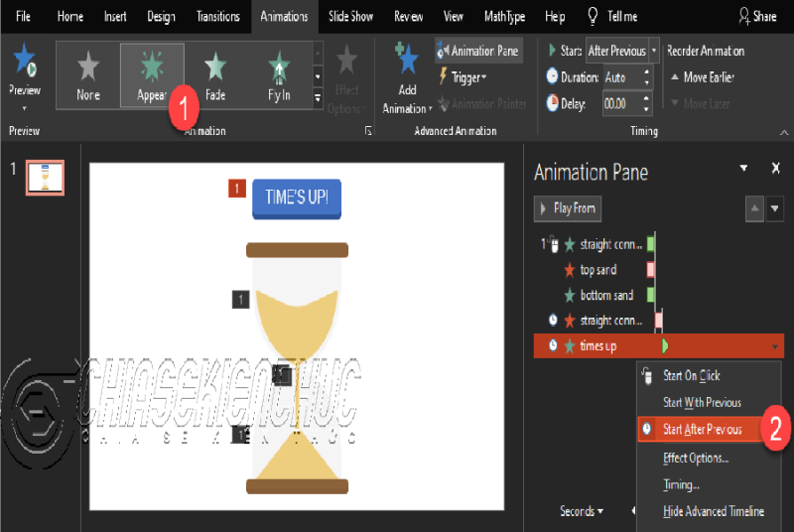Click the Animation Painter tool
The height and width of the screenshot is (532, 794).
(x=482, y=104)
